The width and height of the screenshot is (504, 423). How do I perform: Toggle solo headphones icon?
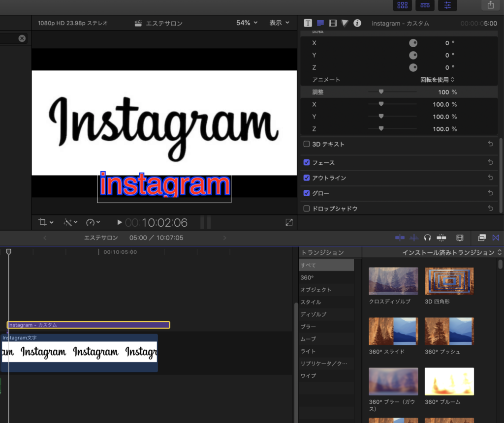[428, 238]
